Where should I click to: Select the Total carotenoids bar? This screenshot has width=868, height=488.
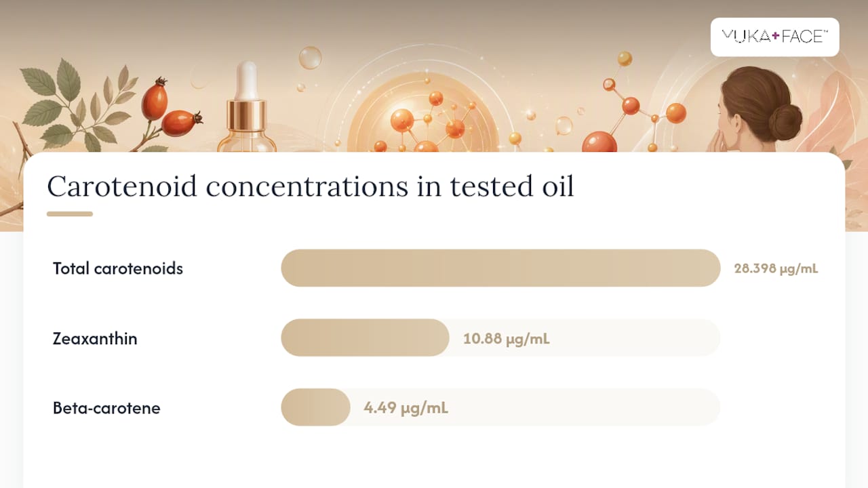coord(500,268)
